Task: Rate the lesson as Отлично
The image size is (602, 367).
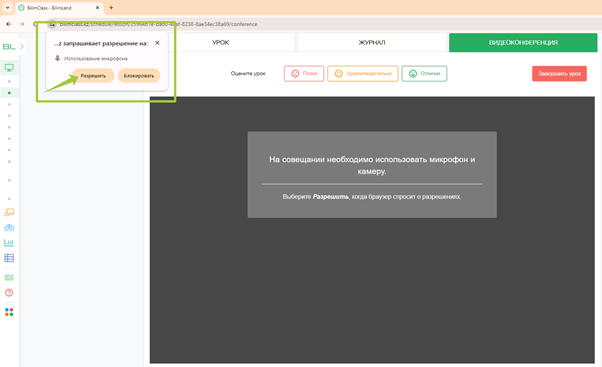Action: tap(424, 74)
